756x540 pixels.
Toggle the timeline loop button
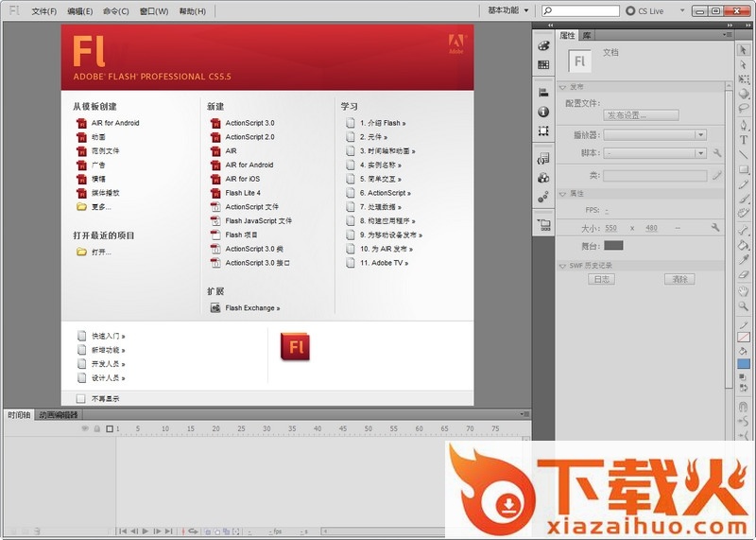tap(193, 531)
